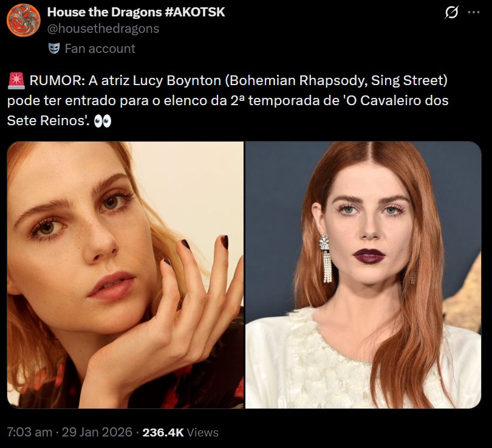Click the Views label beside the count
Viewport: 492px width, 448px height.
pyautogui.click(x=203, y=433)
